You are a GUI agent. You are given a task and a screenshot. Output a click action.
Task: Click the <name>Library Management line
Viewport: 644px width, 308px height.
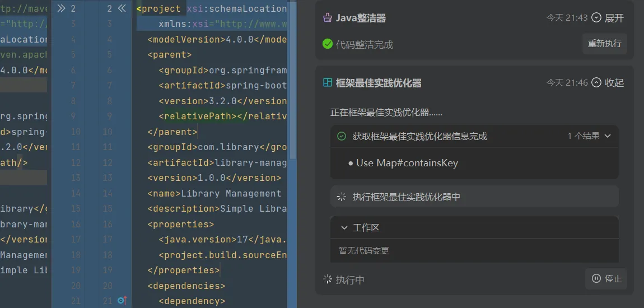[214, 193]
